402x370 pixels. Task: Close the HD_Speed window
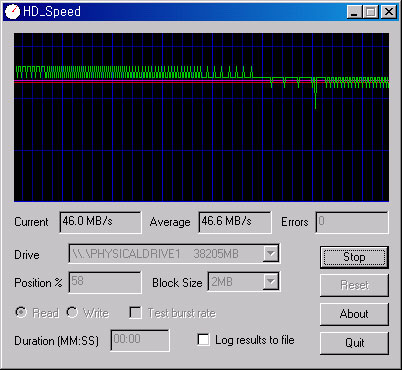(x=389, y=12)
